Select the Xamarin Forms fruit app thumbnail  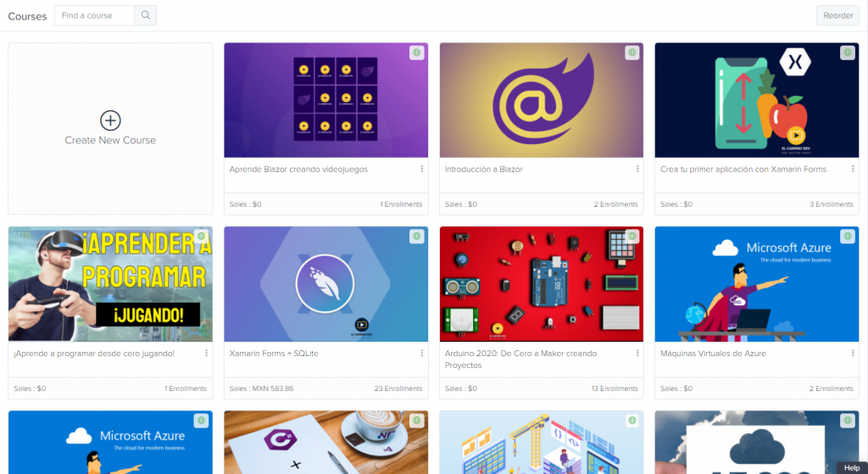click(x=756, y=100)
